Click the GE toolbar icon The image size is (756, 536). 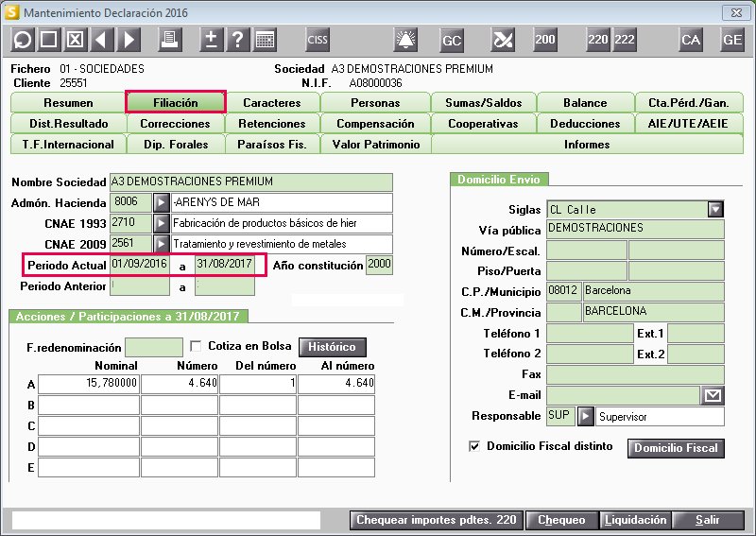coord(731,40)
